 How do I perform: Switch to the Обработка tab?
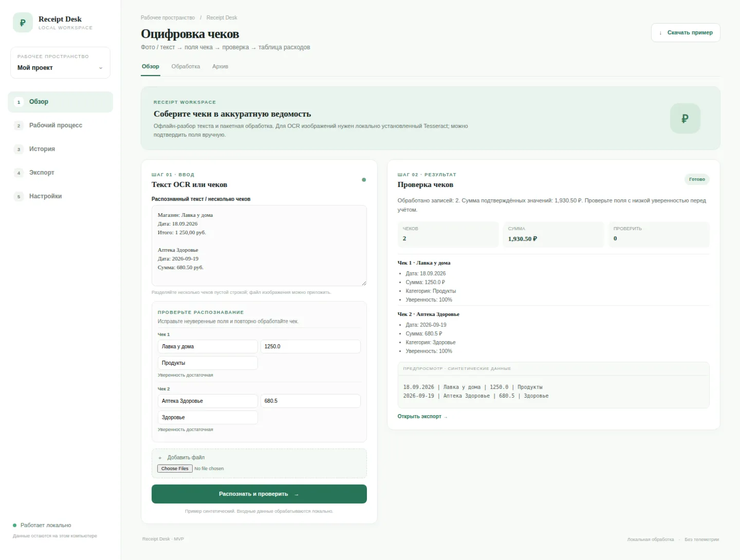(186, 66)
